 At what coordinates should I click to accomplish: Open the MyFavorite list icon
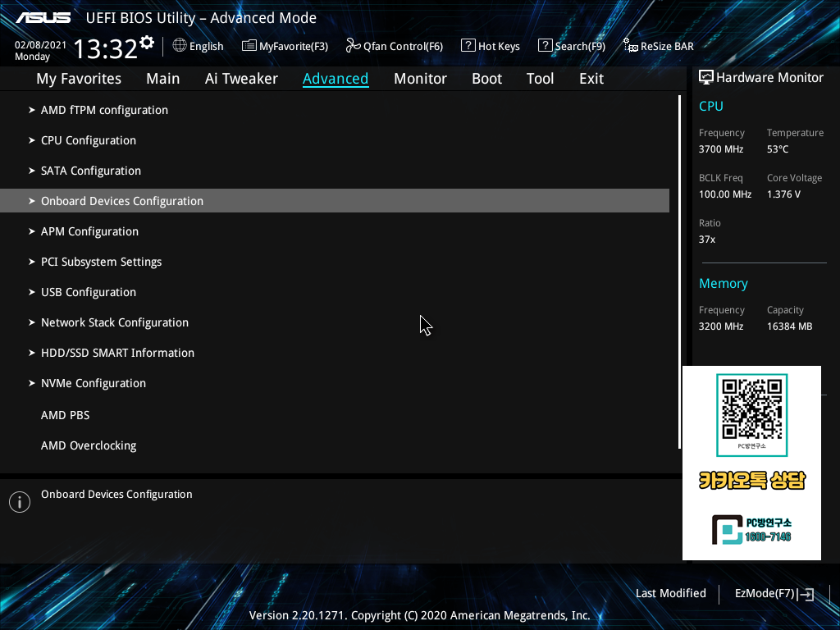pos(249,46)
